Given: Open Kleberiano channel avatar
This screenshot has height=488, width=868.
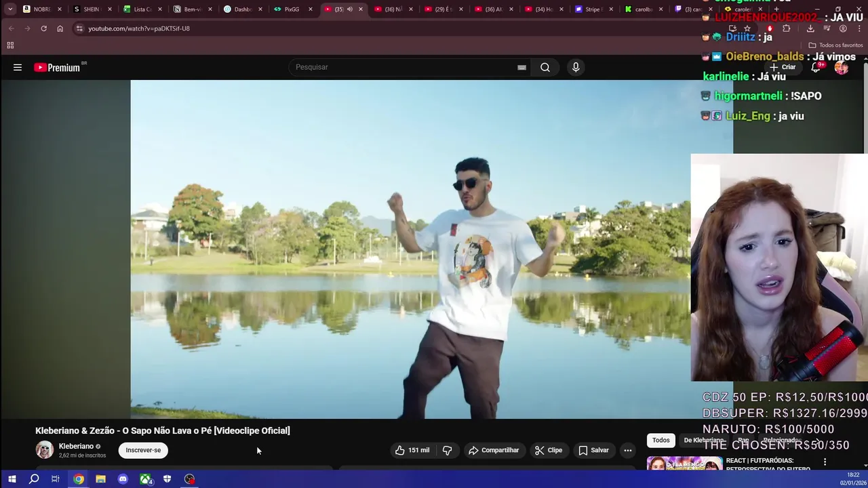Looking at the screenshot, I should coord(45,450).
